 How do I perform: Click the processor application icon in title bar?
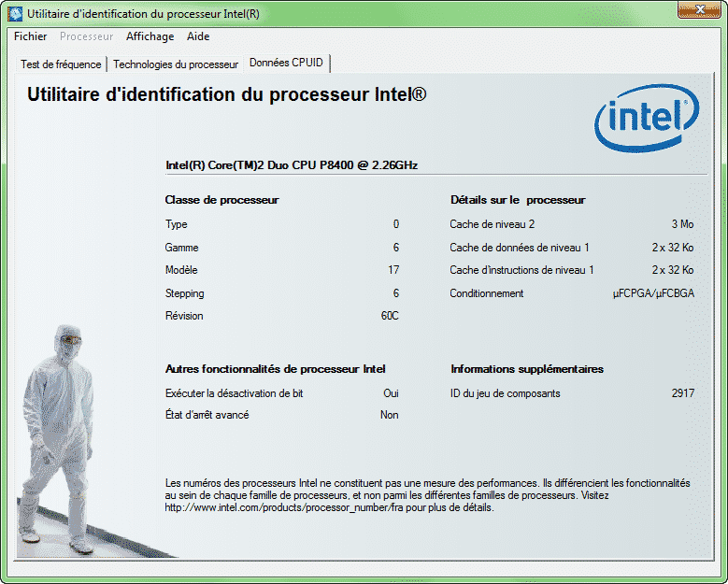point(15,13)
